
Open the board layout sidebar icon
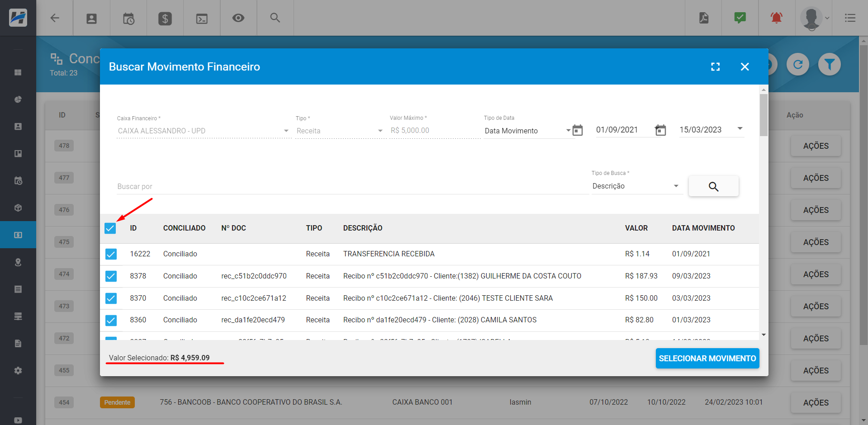coord(18,154)
